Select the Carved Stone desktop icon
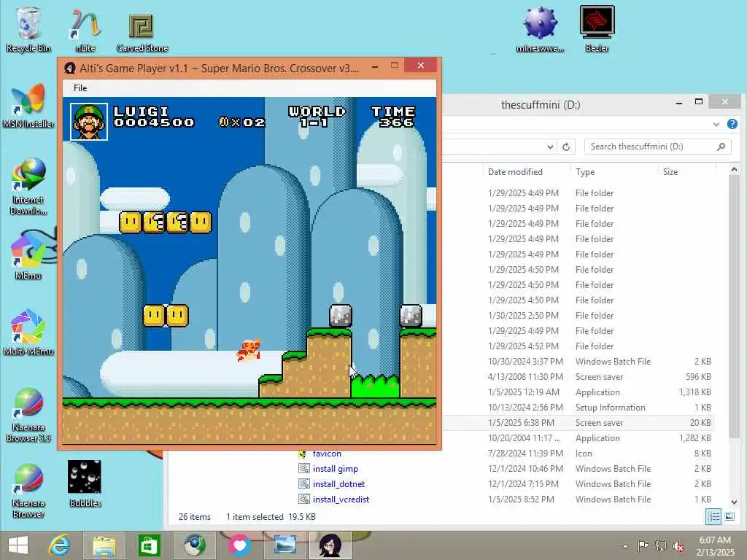The width and height of the screenshot is (747, 560). (142, 31)
